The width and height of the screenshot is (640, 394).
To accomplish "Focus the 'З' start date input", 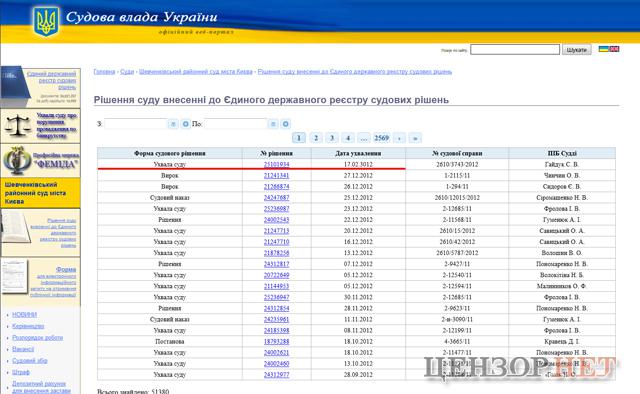I will (x=136, y=124).
